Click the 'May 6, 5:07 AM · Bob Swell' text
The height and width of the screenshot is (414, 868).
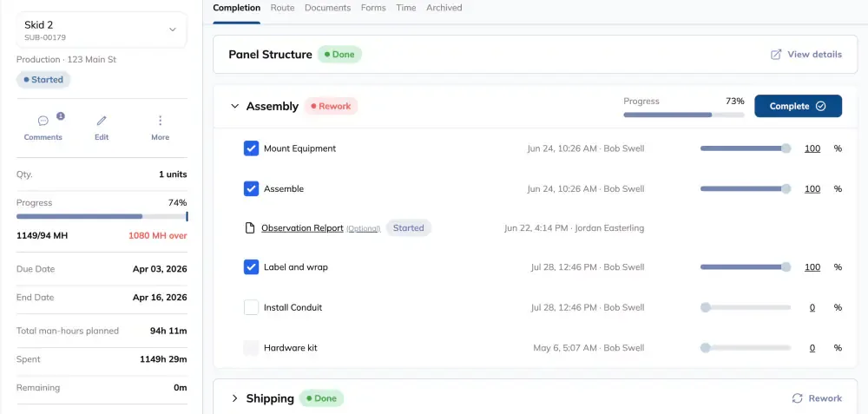589,347
